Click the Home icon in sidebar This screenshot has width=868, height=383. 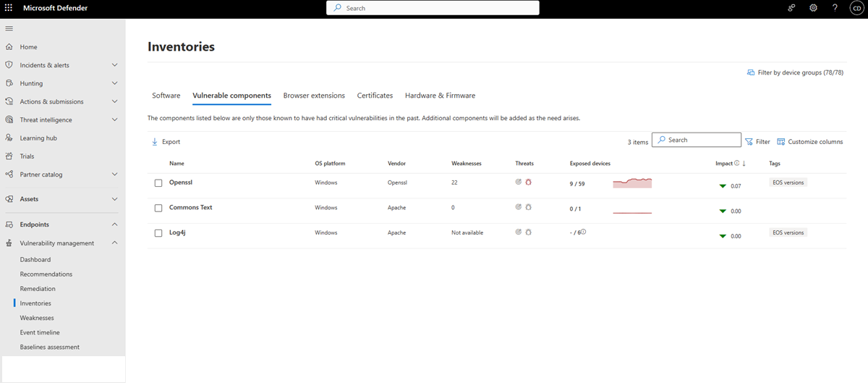[x=9, y=47]
